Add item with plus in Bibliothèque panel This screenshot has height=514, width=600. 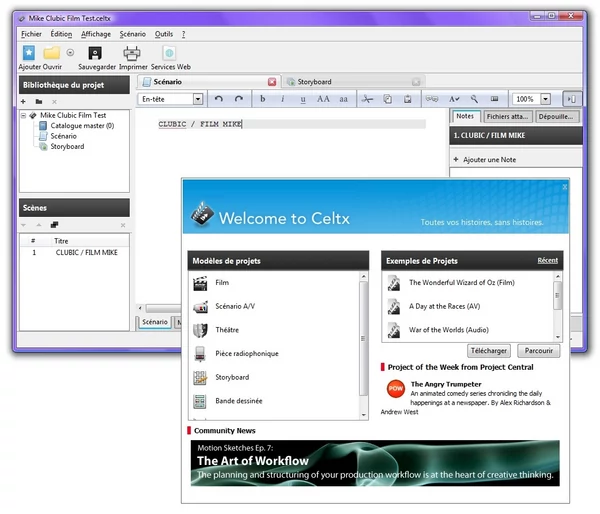pyautogui.click(x=23, y=102)
